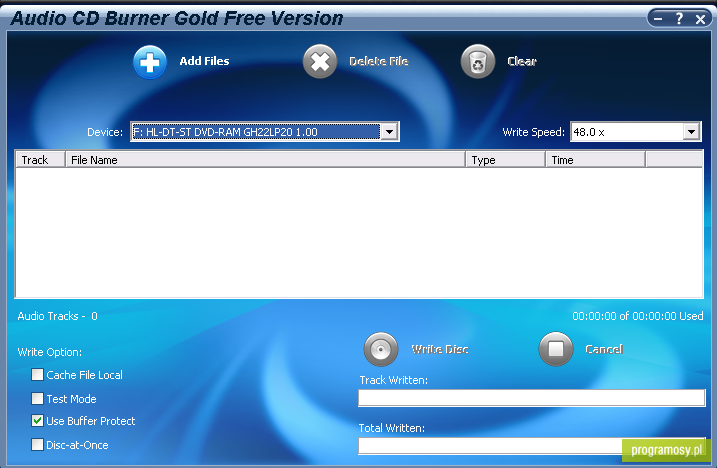
Task: Click the Write Disc CD icon
Action: 380,349
